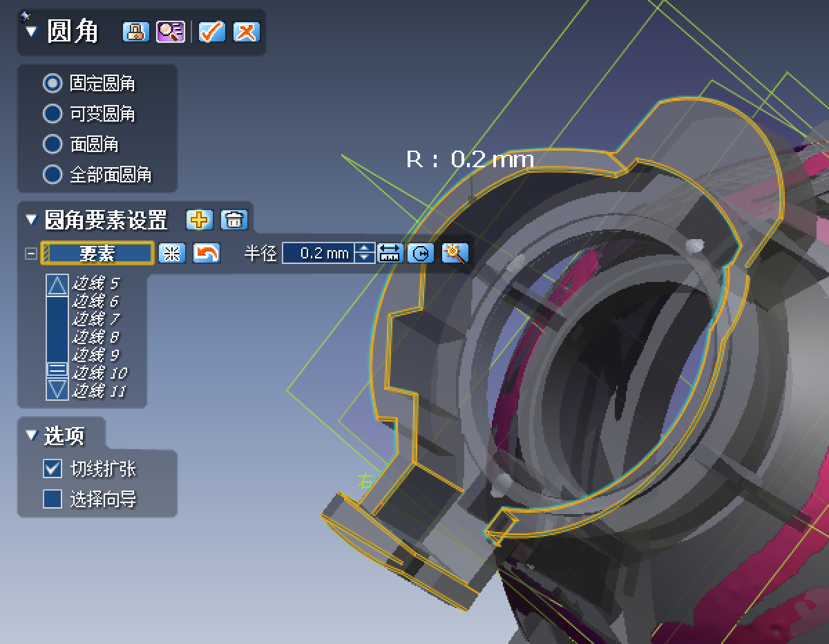Click the edge list scrollbar thumb
This screenshot has width=829, height=644.
(x=57, y=370)
